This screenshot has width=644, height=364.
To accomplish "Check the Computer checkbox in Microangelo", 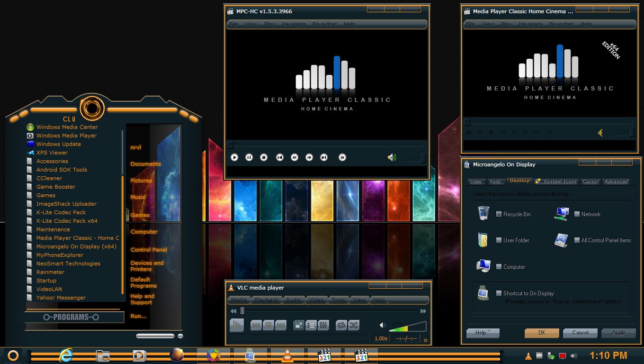I will [x=499, y=267].
